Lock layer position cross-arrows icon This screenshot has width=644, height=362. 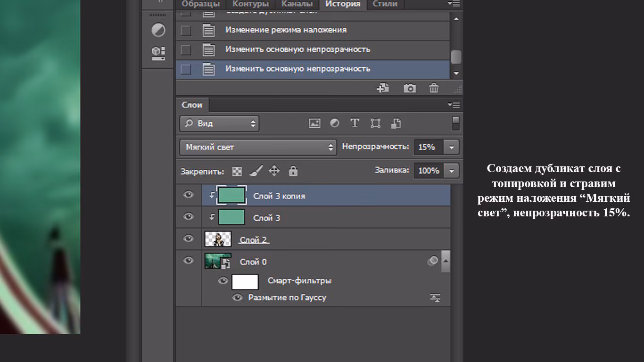(274, 171)
